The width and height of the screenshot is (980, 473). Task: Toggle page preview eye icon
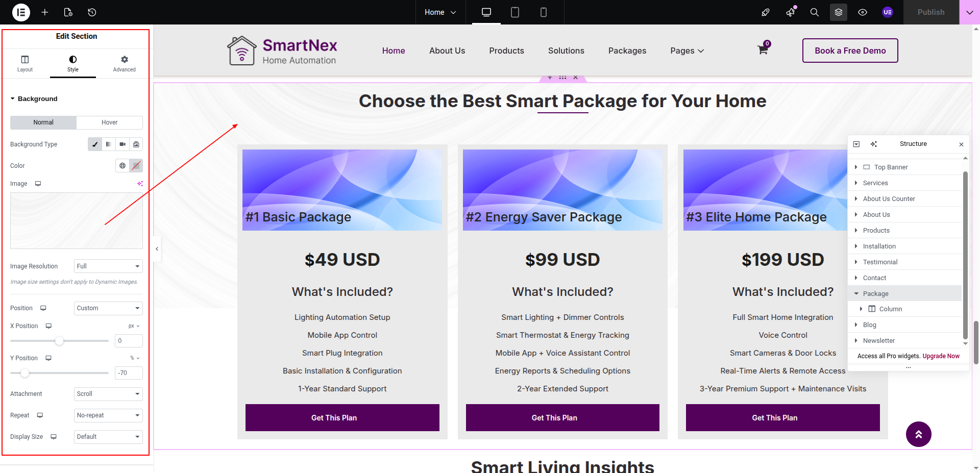(x=863, y=12)
